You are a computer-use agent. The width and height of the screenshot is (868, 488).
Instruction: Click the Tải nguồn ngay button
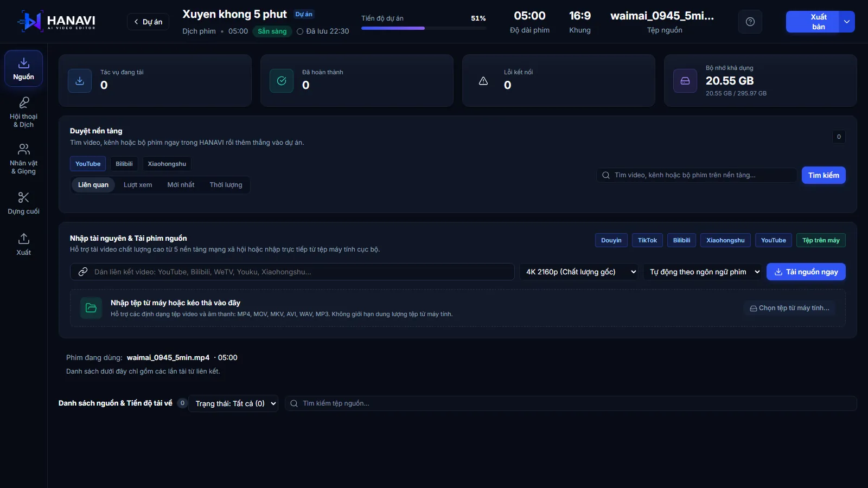[x=806, y=272]
